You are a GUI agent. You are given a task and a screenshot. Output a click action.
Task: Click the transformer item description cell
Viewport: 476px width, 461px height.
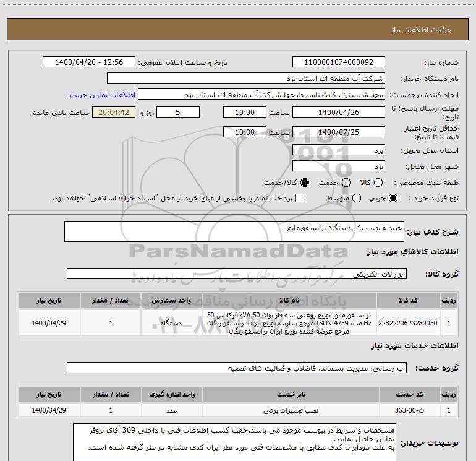[289, 323]
